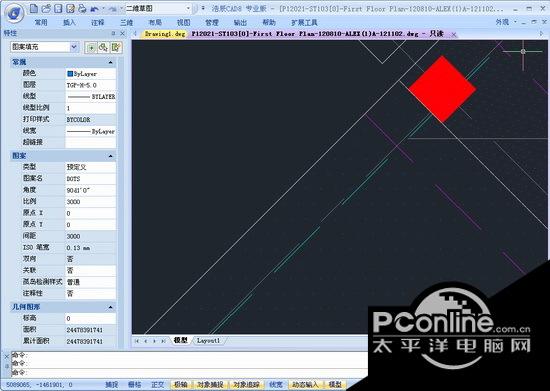Jump to first layout tab arrow
Image resolution: width=550 pixels, height=391 pixels.
coord(137,341)
